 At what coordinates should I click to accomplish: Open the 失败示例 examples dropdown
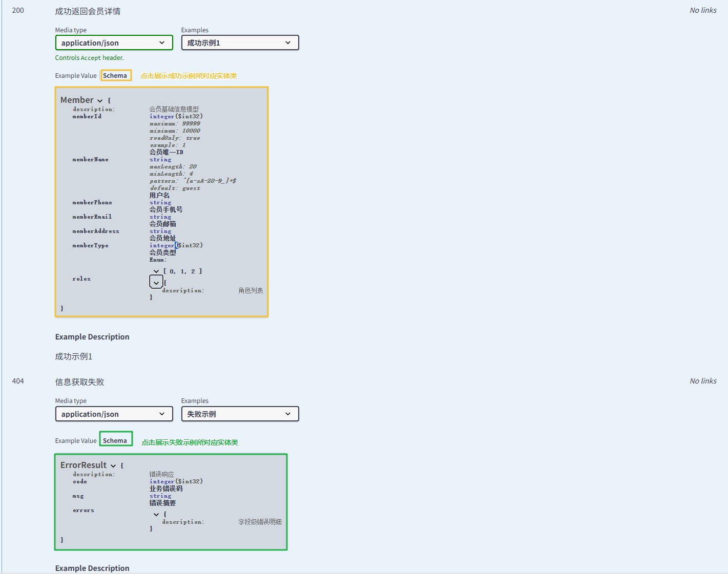click(x=240, y=414)
